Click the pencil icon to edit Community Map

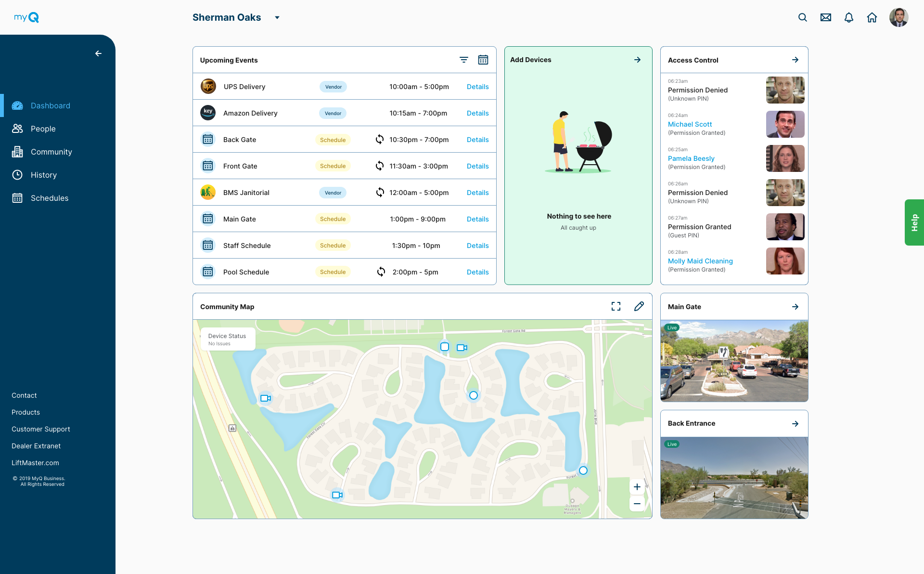point(639,306)
